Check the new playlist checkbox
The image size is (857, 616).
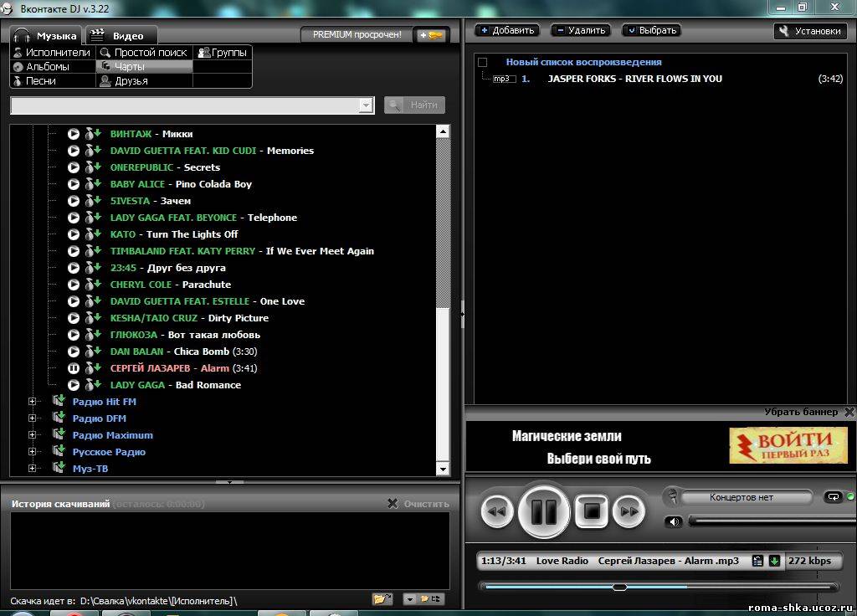point(482,62)
